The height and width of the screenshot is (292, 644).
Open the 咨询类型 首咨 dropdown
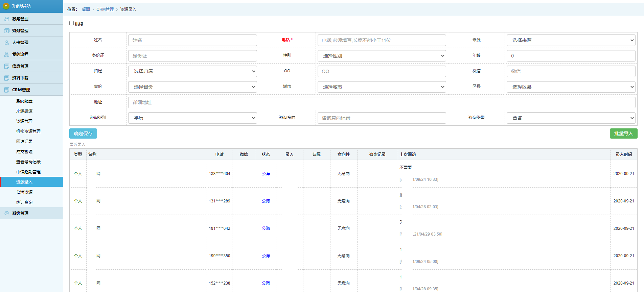coord(571,118)
